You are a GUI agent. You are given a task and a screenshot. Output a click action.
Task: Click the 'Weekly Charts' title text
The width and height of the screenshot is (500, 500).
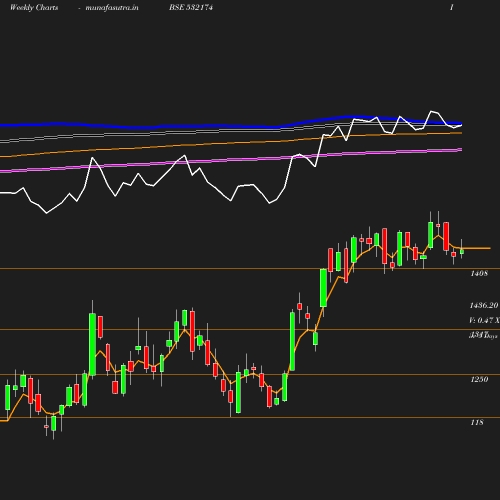click(34, 8)
